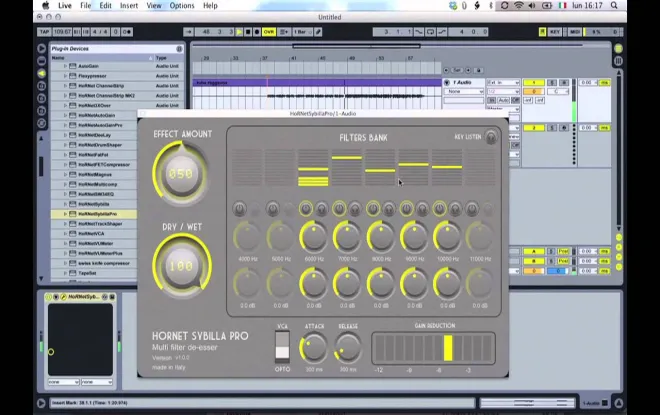This screenshot has height=415, width=660.
Task: Click the lock envelopes icon
Action: pyautogui.click(x=479, y=70)
